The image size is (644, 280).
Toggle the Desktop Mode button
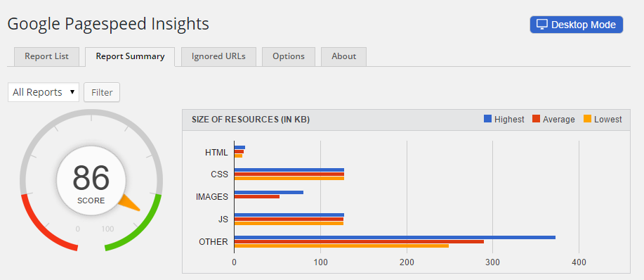tap(577, 25)
